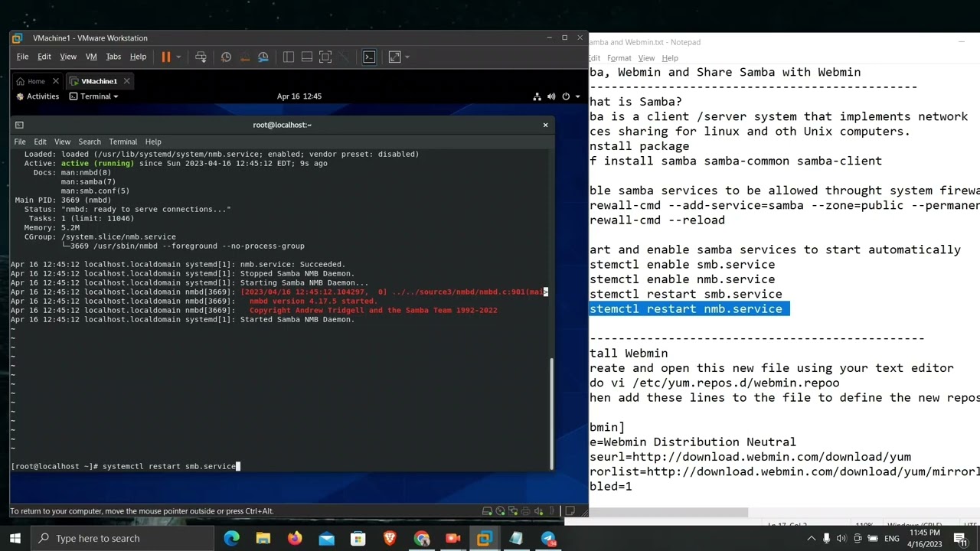Click the Notepad horizontal scrollbar

click(668, 512)
